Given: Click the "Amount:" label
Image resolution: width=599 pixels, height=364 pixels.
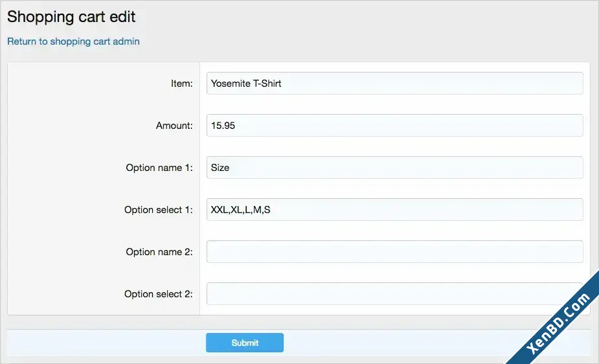Looking at the screenshot, I should tap(174, 125).
